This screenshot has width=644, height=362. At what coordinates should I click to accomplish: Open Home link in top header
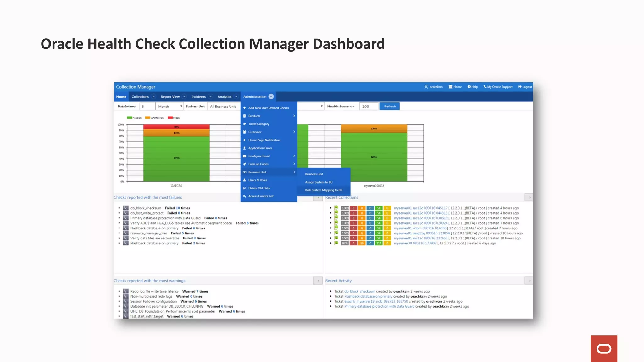coord(455,87)
